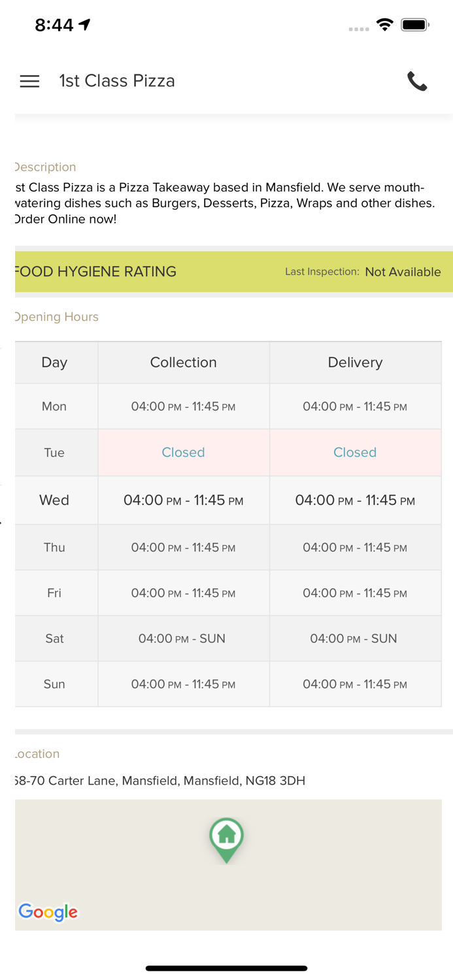Tap the Carter Lane address text
453x980 pixels.
pyautogui.click(x=160, y=781)
